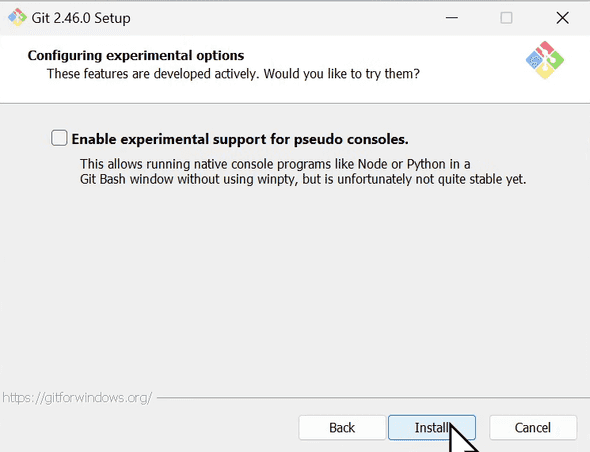Click the large Git logo in header banner
Screen dimensions: 590x452
[545, 60]
